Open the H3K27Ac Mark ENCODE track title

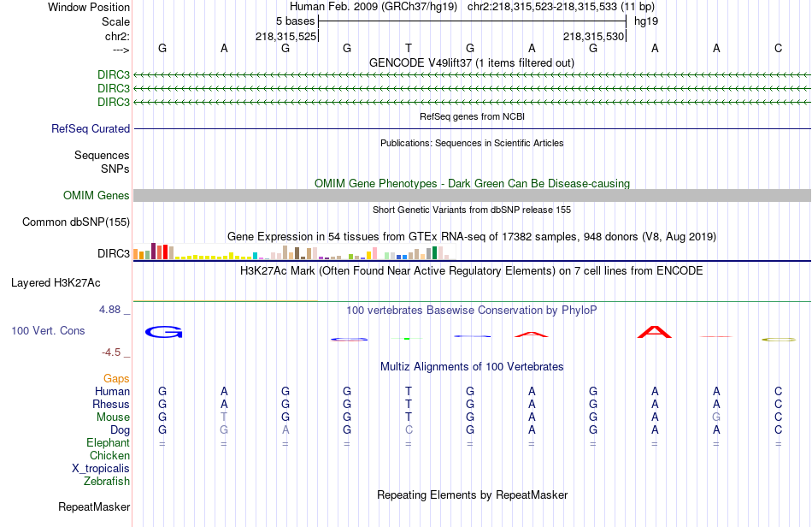472,271
